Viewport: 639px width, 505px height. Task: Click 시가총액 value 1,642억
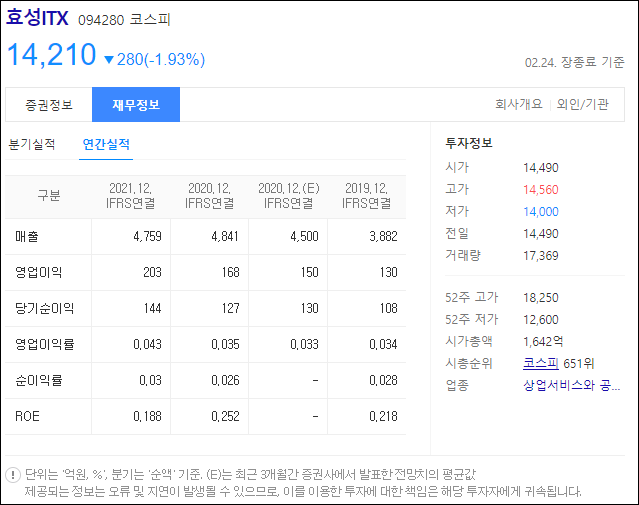click(x=543, y=341)
